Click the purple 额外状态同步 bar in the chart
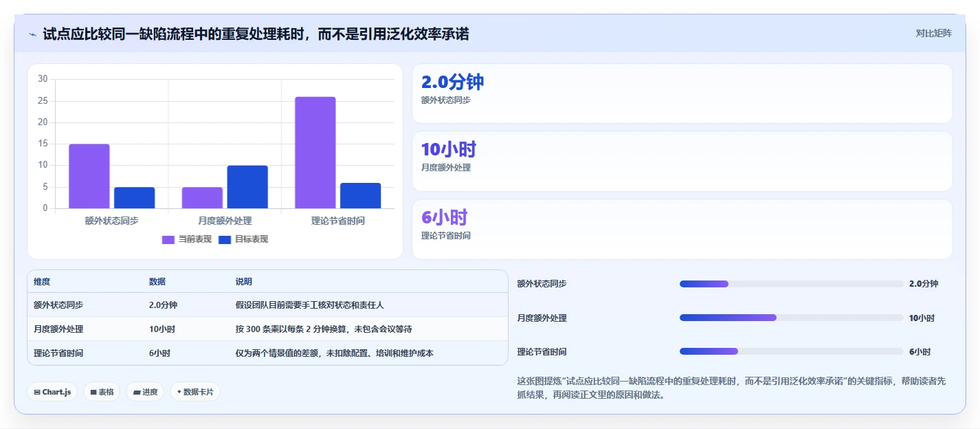The height and width of the screenshot is (429, 980). [x=89, y=176]
